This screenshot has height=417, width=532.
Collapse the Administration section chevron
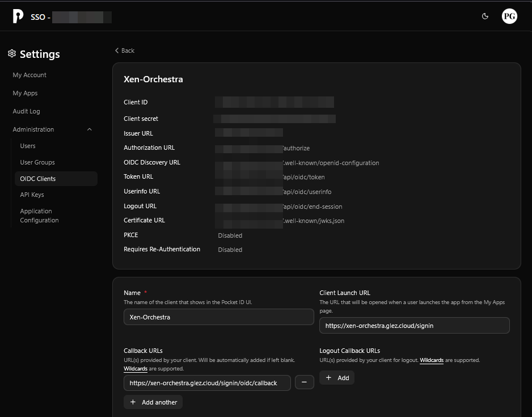pos(90,129)
